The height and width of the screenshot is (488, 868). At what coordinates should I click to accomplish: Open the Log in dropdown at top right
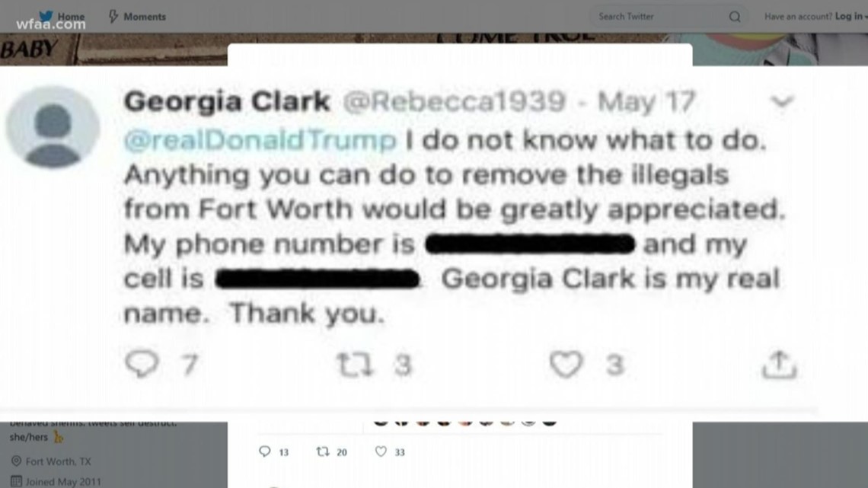(850, 17)
